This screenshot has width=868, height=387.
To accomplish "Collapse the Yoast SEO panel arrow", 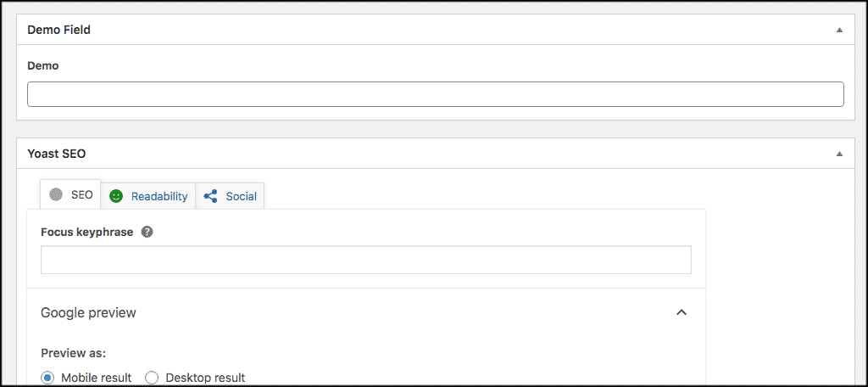I will point(839,154).
